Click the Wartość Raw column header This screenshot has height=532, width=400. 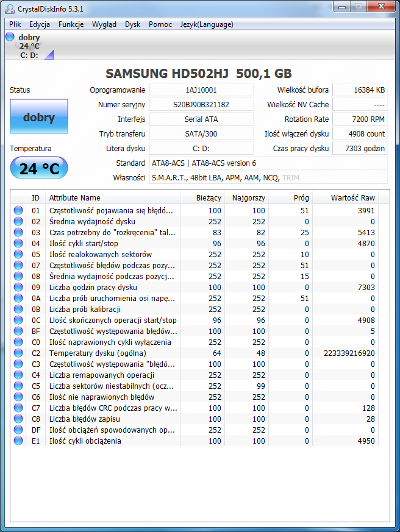(346, 198)
